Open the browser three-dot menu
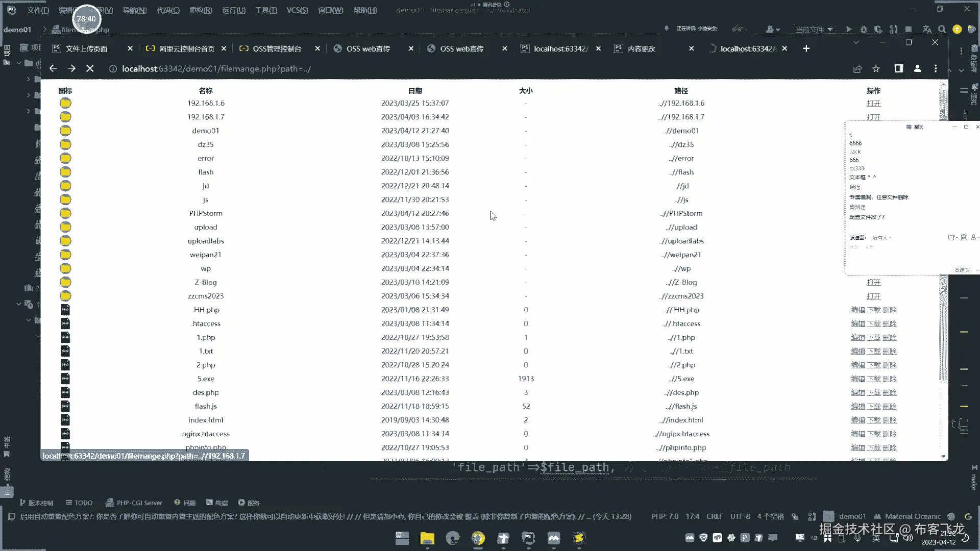The height and width of the screenshot is (551, 980). click(x=936, y=68)
